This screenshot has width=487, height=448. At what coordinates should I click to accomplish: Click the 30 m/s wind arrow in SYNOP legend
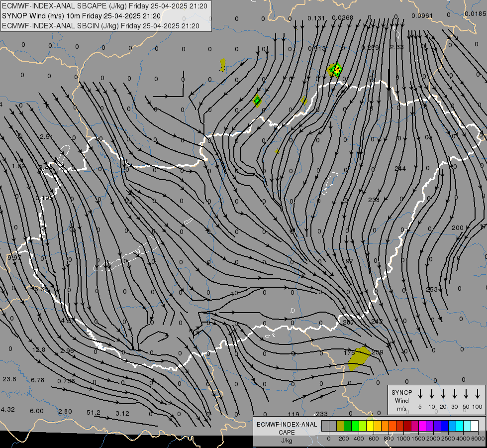[454, 393]
